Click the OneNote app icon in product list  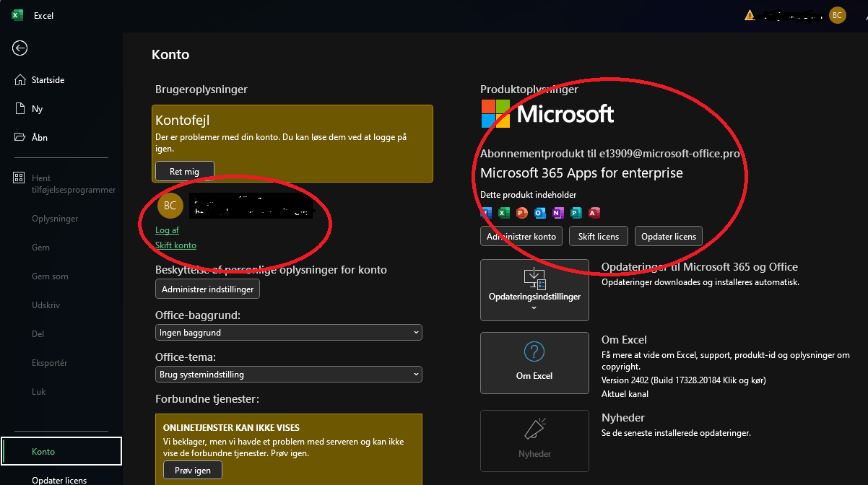(x=558, y=213)
